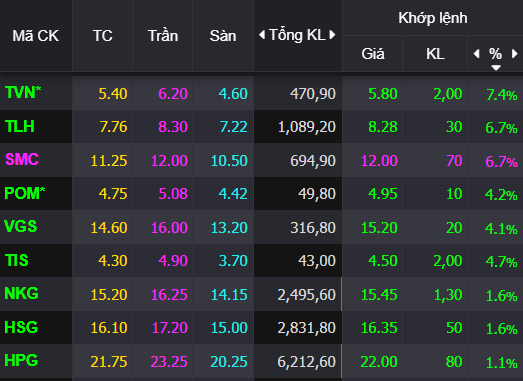
Task: Select TVN matched price 5.80
Action: click(383, 94)
